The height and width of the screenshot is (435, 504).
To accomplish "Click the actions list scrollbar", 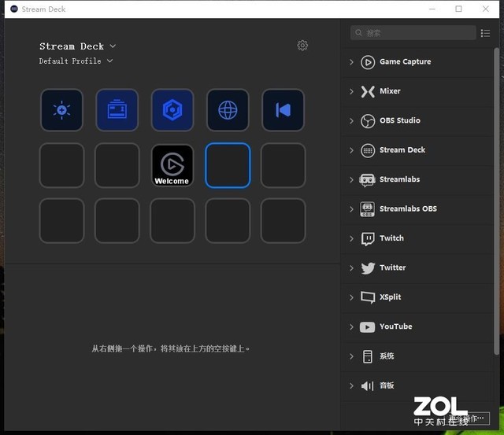I will coord(496,201).
